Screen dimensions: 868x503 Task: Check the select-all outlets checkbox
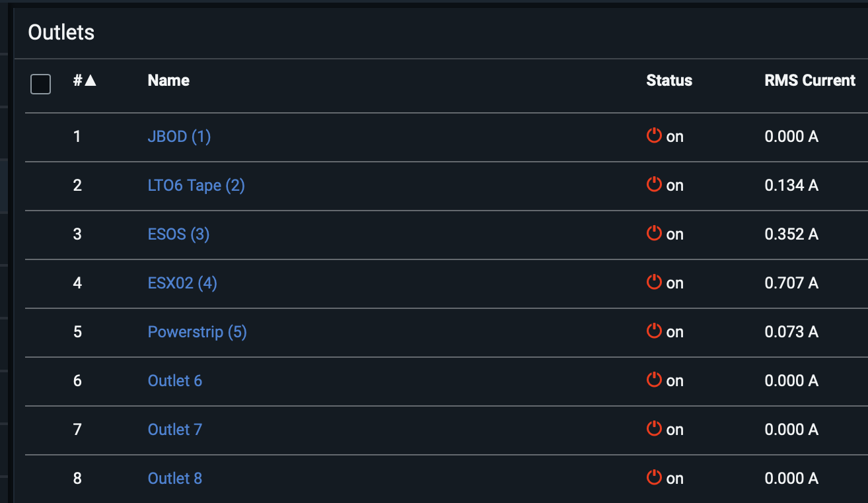(x=41, y=84)
